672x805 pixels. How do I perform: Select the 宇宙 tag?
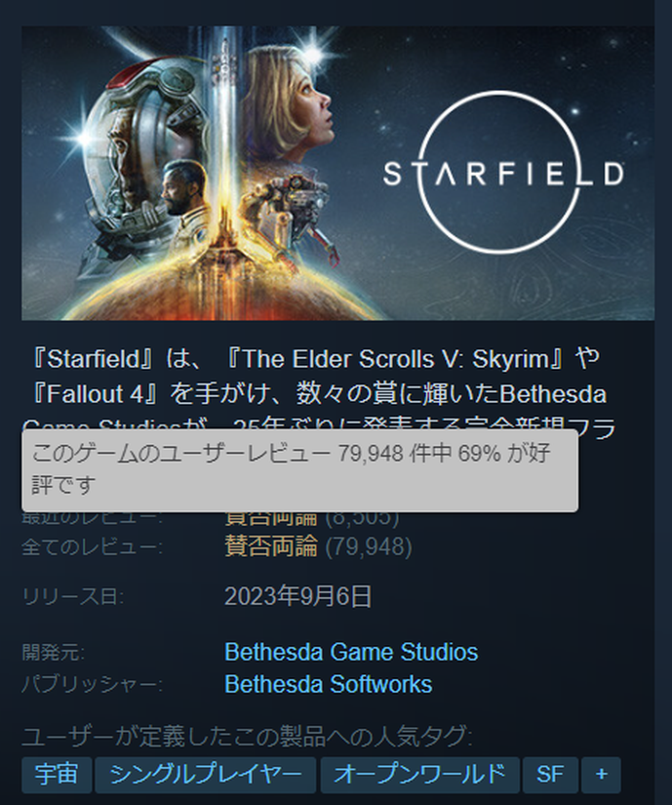tap(57, 774)
